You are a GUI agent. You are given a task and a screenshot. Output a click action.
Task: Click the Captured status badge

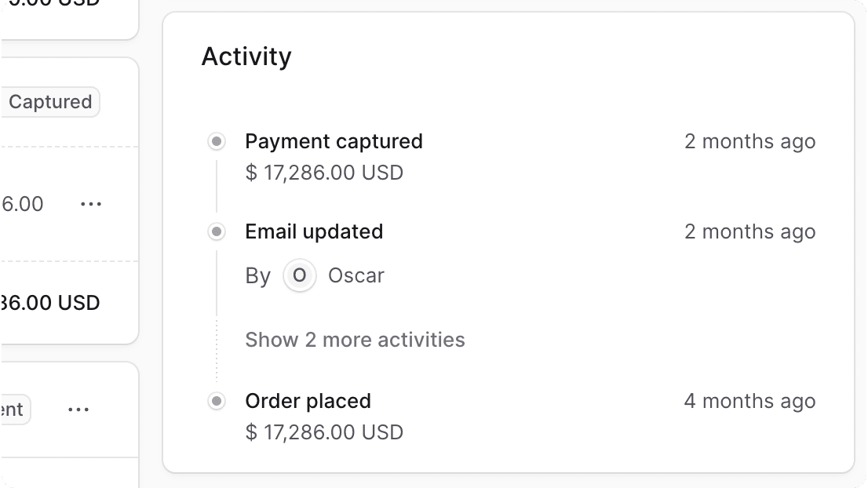(x=49, y=101)
